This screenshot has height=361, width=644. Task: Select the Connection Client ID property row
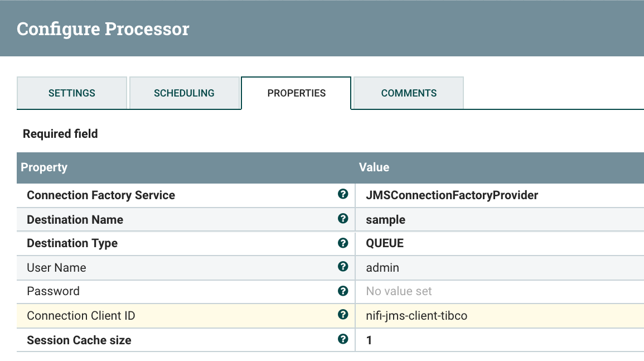167,315
